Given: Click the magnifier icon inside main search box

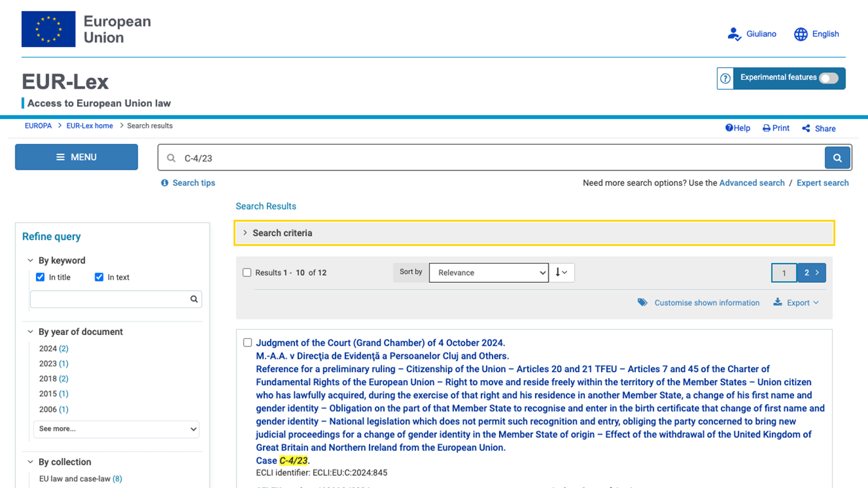Looking at the screenshot, I should point(171,158).
